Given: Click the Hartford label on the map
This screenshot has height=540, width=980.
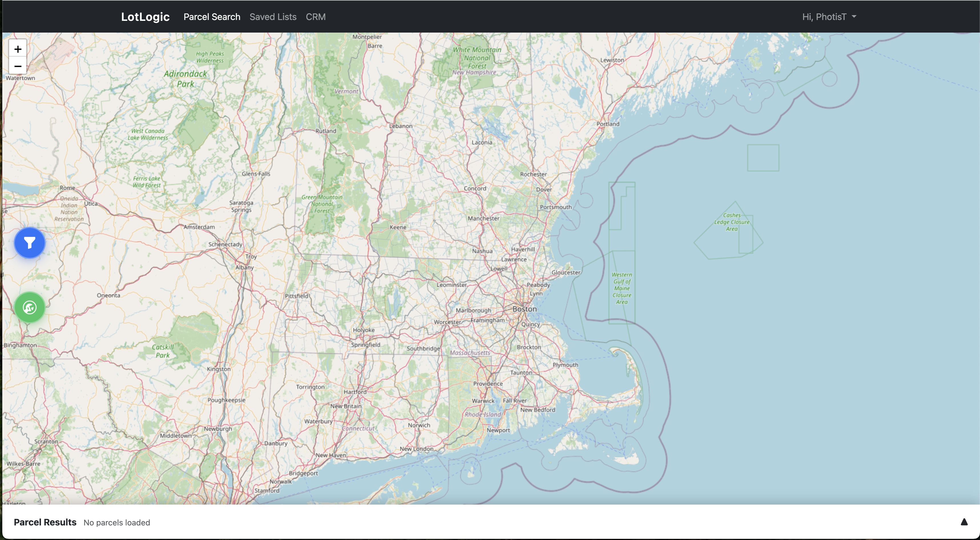Looking at the screenshot, I should pos(355,392).
